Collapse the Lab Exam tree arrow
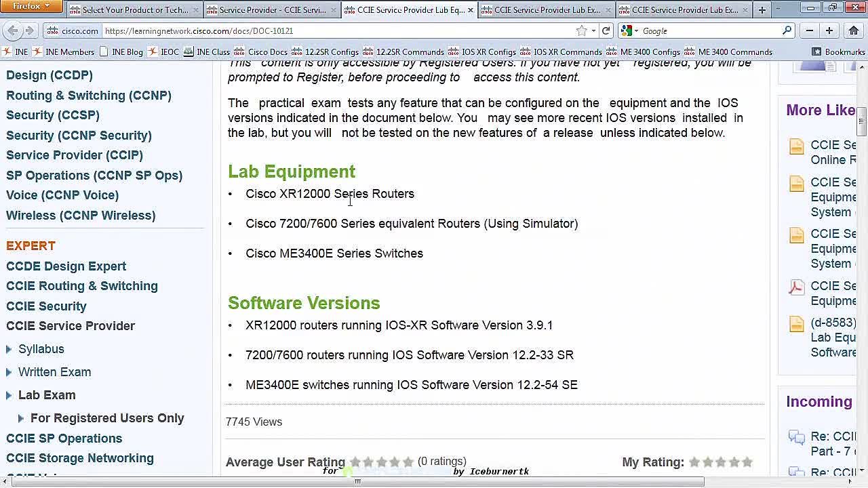The height and width of the screenshot is (488, 868). click(x=9, y=395)
